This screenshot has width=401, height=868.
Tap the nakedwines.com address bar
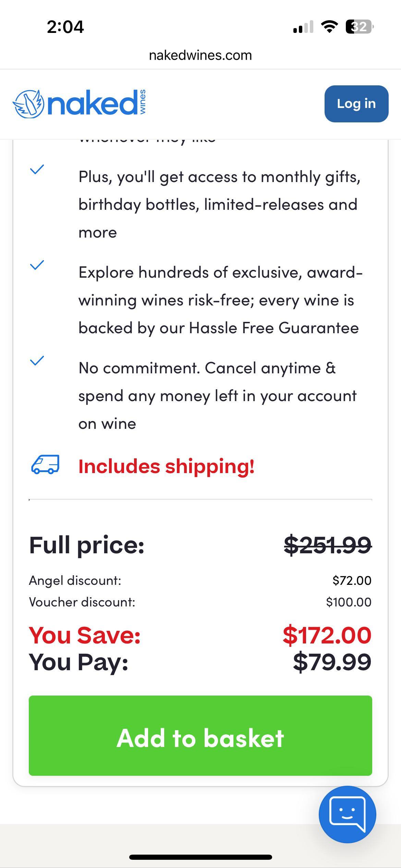tap(200, 55)
